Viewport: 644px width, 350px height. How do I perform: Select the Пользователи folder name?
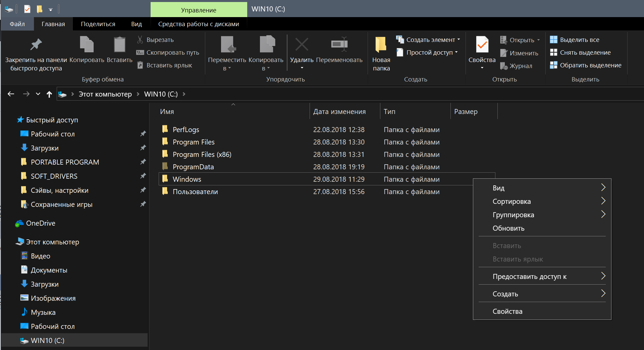pyautogui.click(x=195, y=192)
